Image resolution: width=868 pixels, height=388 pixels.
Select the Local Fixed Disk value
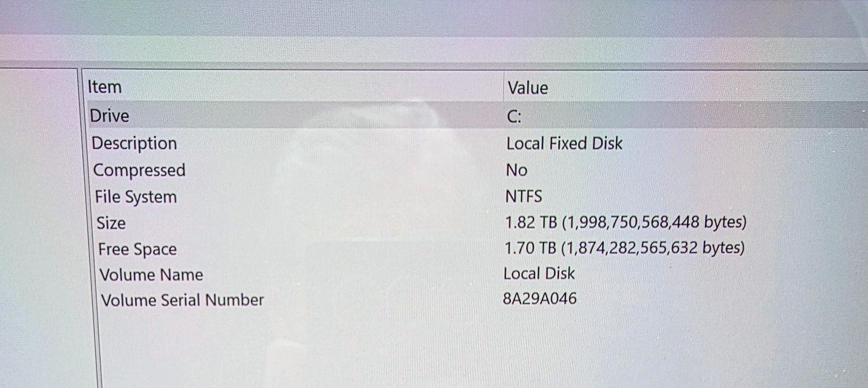564,143
